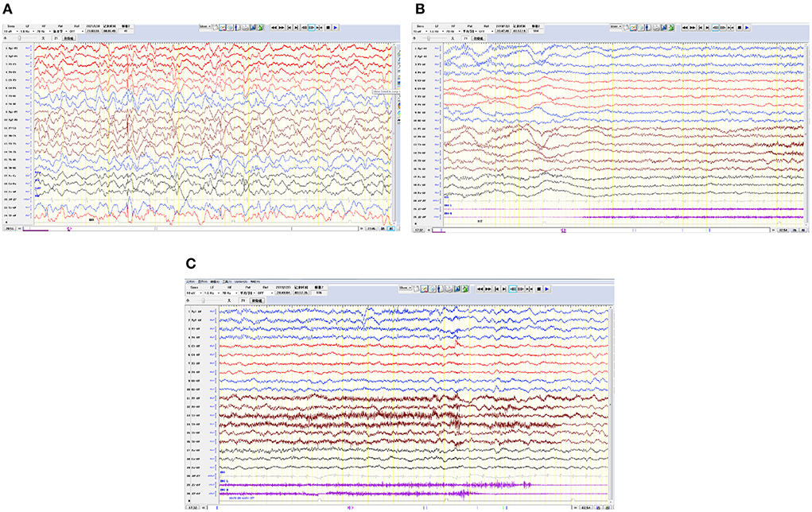Jump to last page in panel A

pos(296,28)
